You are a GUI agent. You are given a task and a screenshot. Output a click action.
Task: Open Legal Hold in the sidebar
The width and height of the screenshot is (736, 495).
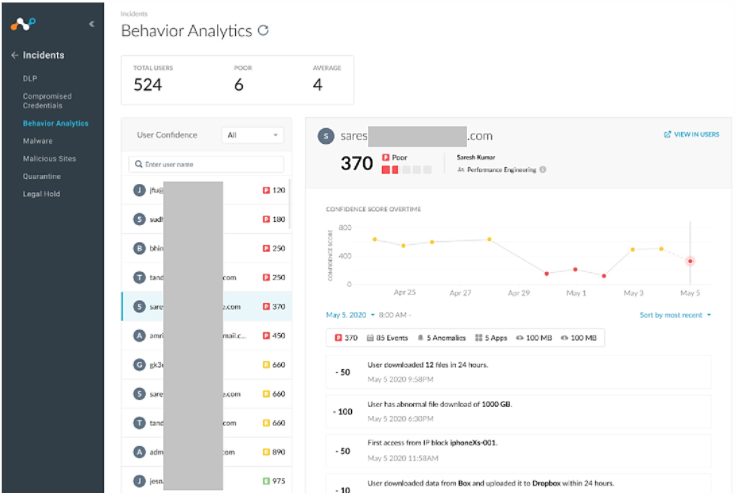41,194
